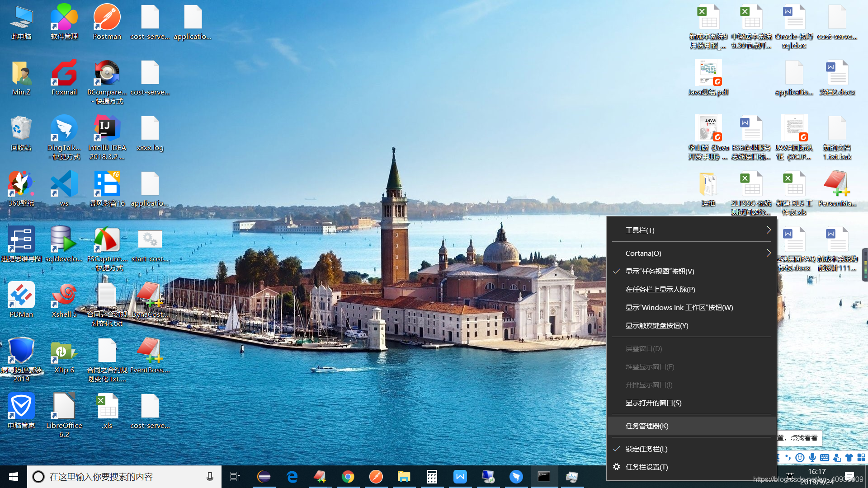Open Chrome from the taskbar
Image resolution: width=868 pixels, height=488 pixels.
click(x=348, y=477)
